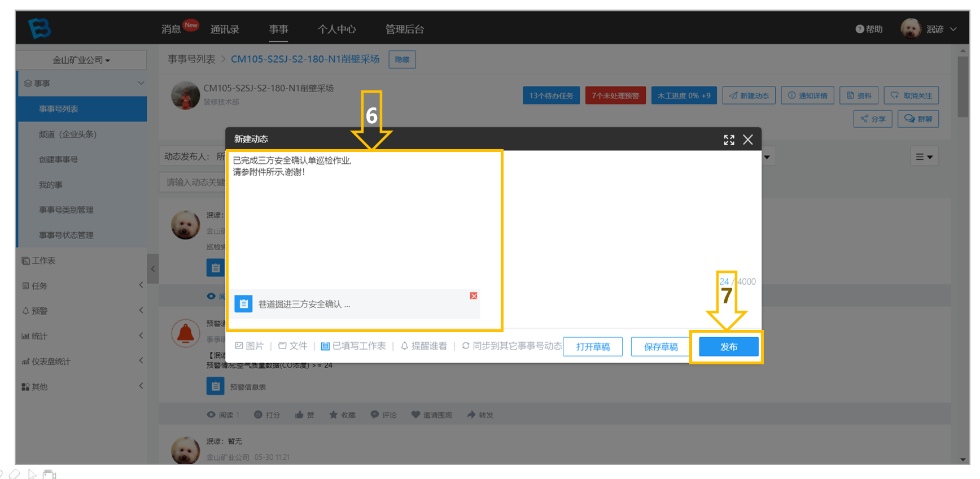Close the 新建动态 dialog
This screenshot has height=479, width=980.
coord(748,140)
